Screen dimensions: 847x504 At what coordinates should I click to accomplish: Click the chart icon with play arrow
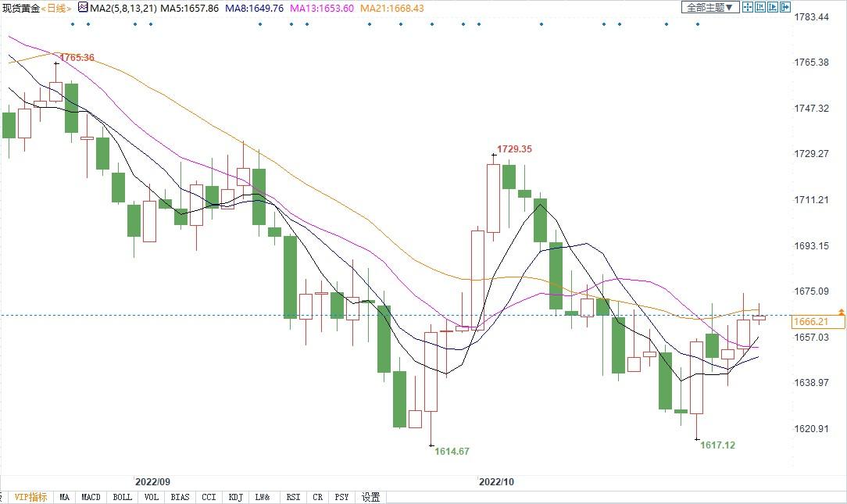pos(773,7)
